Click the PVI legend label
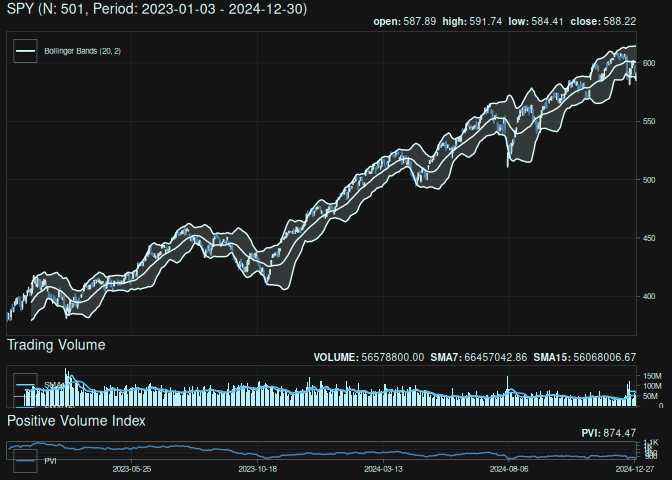Image resolution: width=672 pixels, height=480 pixels. pos(50,461)
